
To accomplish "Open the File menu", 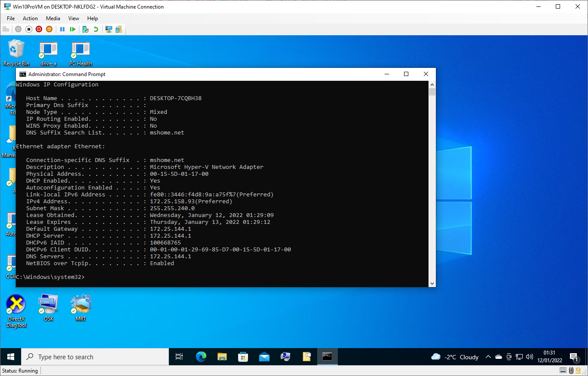I will (11, 18).
